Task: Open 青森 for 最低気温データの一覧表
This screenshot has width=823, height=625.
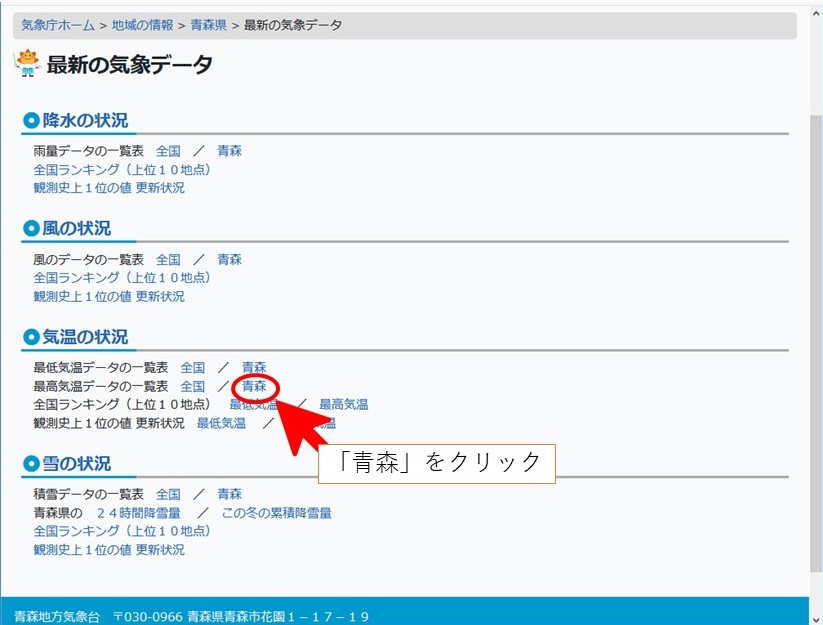Action: pyautogui.click(x=254, y=367)
